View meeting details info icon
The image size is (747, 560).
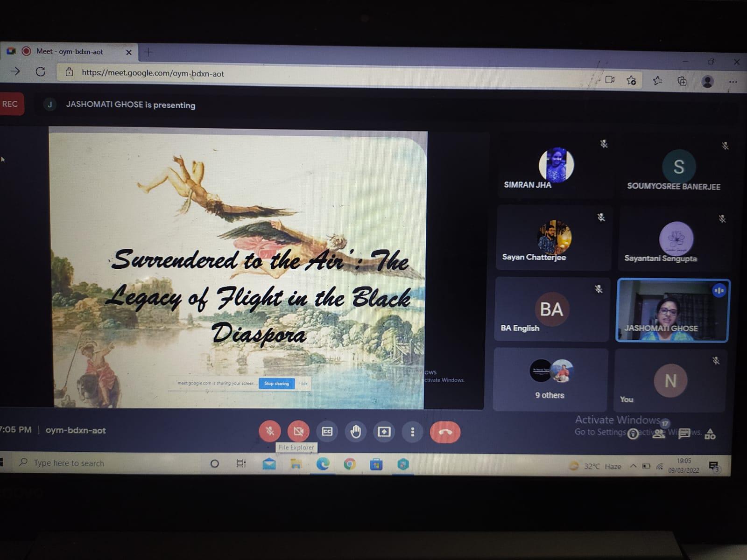pos(633,434)
